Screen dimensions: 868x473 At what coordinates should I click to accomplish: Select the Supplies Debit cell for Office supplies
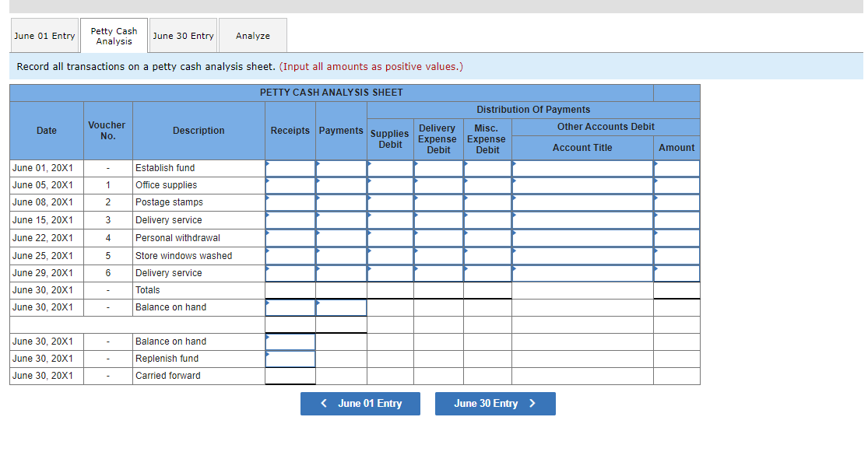[389, 185]
